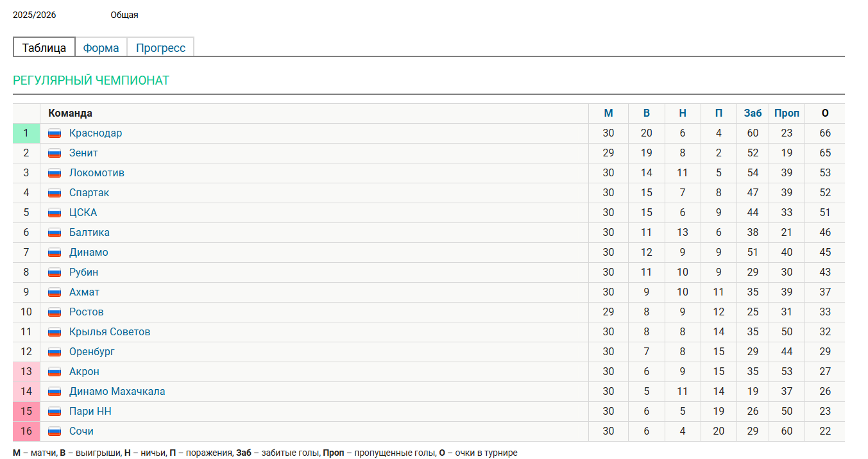The width and height of the screenshot is (868, 459).
Task: Sort table by Н draws column
Action: [683, 113]
